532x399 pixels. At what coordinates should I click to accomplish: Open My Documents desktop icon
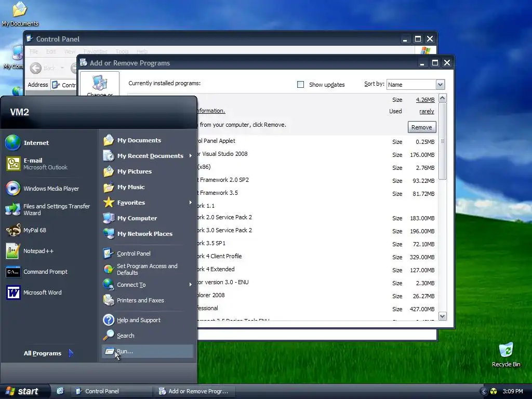[20, 14]
